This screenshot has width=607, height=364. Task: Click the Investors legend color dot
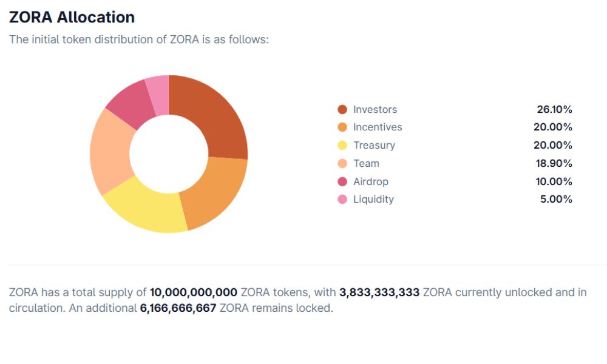[342, 110]
